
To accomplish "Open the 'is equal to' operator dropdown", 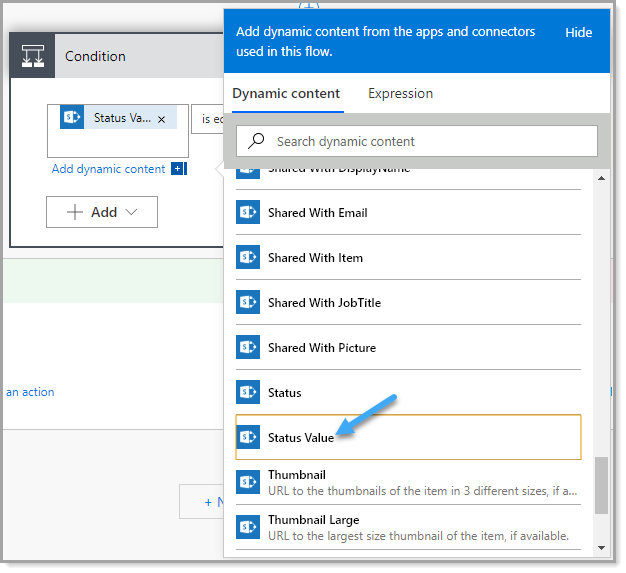I will (x=208, y=119).
